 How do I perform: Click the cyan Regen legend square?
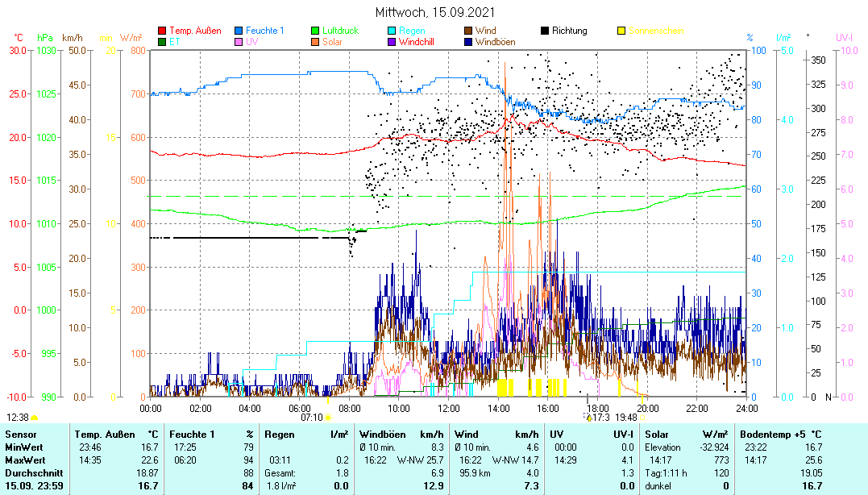(392, 31)
